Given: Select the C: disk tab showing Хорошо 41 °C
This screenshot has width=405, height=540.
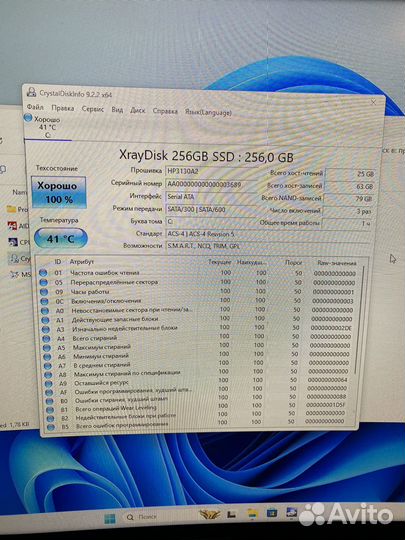Looking at the screenshot, I should [x=47, y=127].
